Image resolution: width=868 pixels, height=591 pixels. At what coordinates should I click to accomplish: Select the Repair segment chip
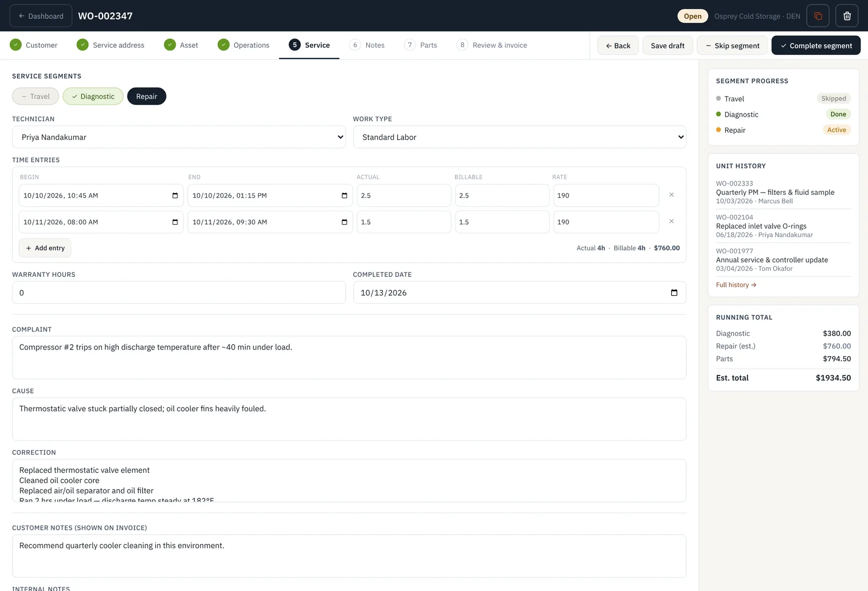coord(146,96)
